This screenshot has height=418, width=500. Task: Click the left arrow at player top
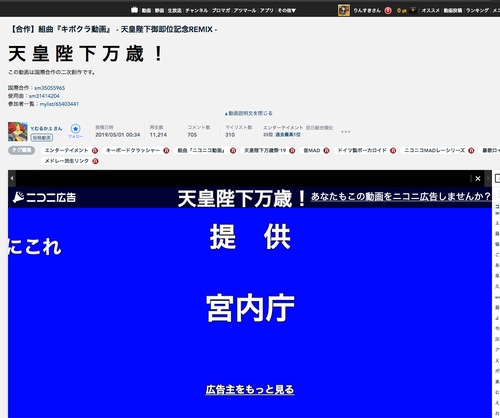click(12, 178)
